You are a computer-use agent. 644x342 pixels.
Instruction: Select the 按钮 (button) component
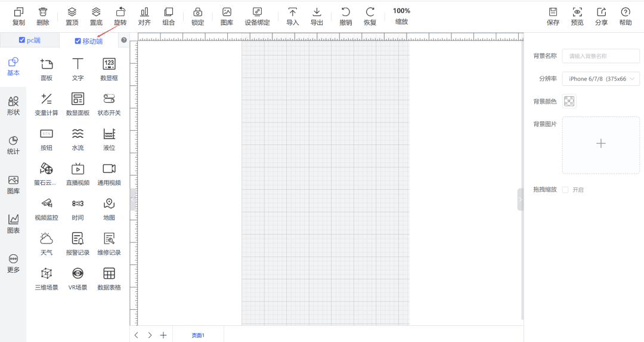pos(47,139)
